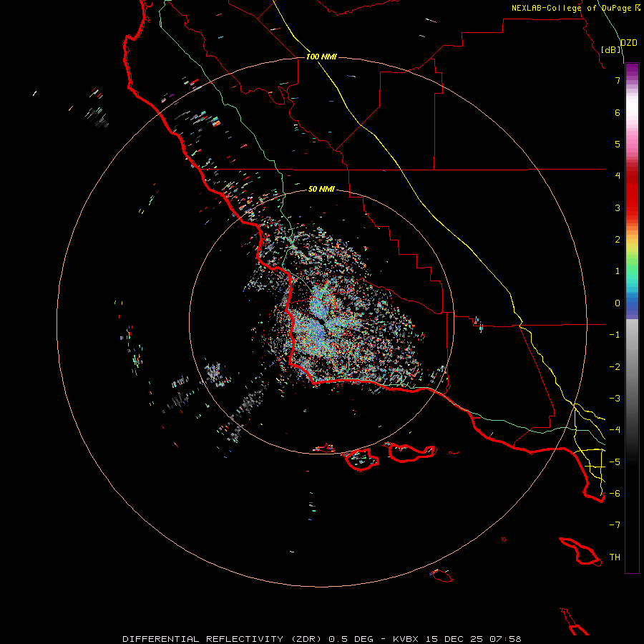Click the 50 NMI range ring label
This screenshot has width=644, height=644.
(x=321, y=189)
